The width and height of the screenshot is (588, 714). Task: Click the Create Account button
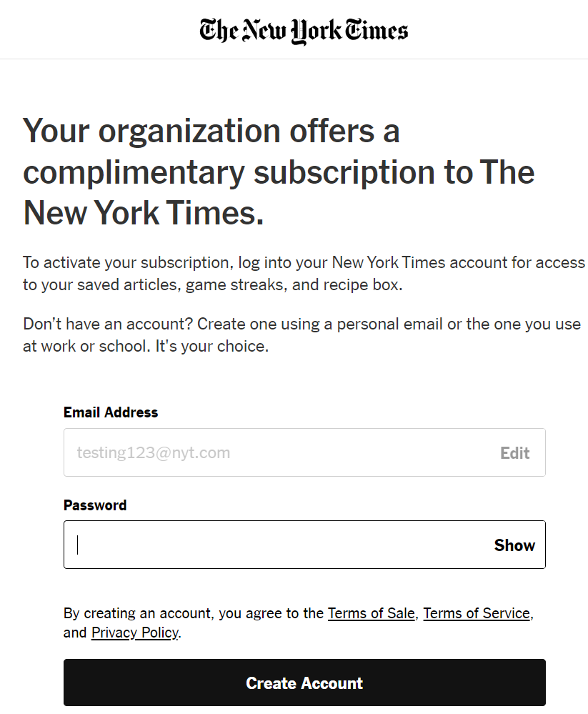(x=304, y=683)
